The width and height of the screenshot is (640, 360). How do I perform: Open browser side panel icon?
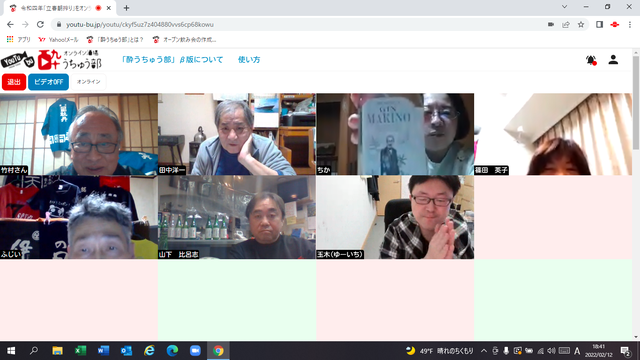(x=599, y=24)
